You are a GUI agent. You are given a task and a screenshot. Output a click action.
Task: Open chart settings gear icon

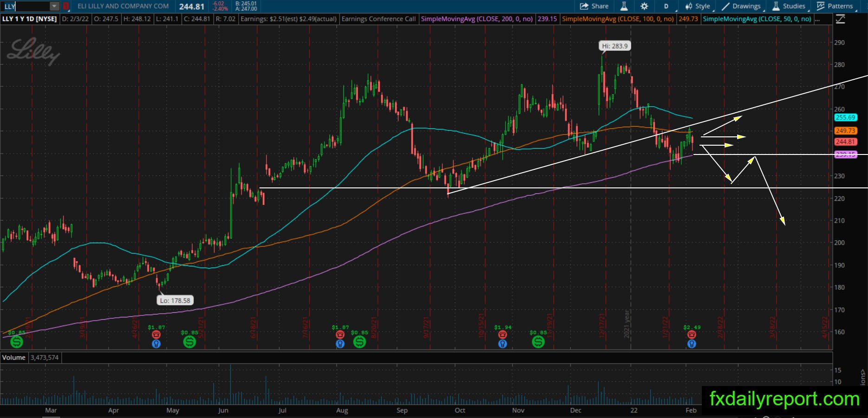[644, 6]
